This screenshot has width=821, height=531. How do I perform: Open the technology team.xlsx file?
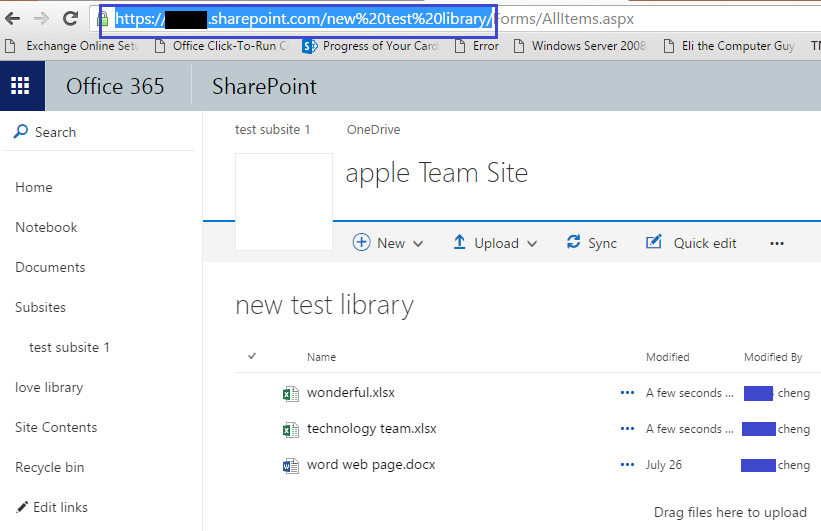coord(372,429)
